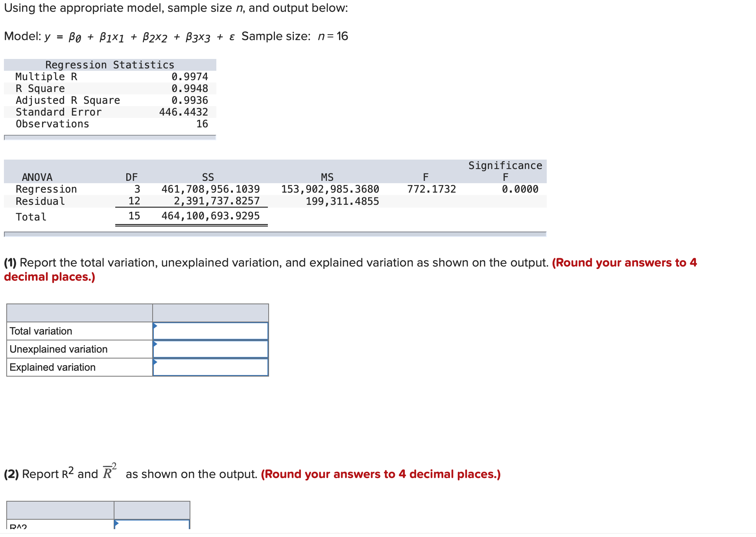Click the F statistic value 772.1732

431,189
